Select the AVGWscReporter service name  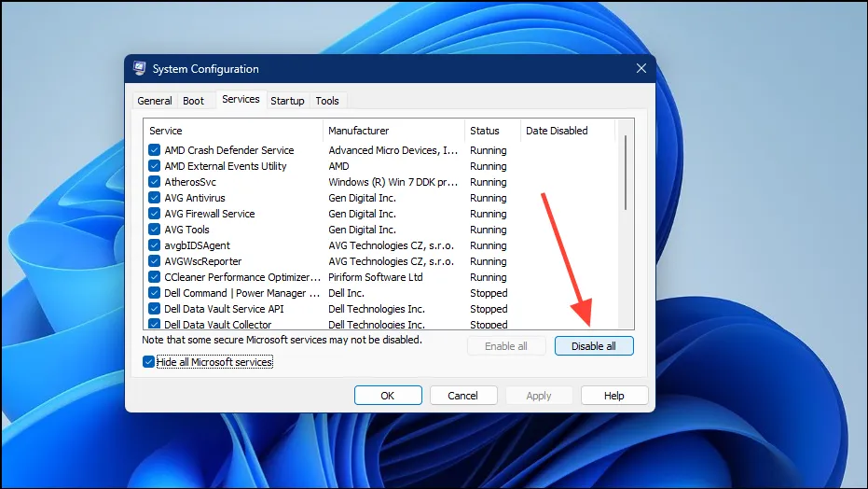pos(203,261)
